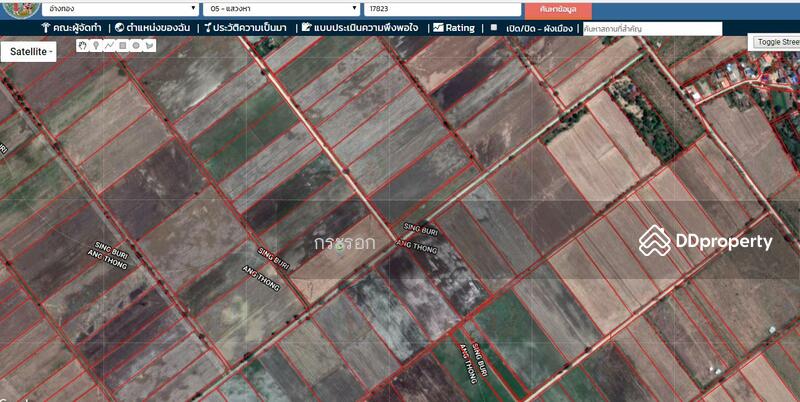The width and height of the screenshot is (800, 402).
Task: Select the rectangle drawing tool
Action: [x=122, y=45]
